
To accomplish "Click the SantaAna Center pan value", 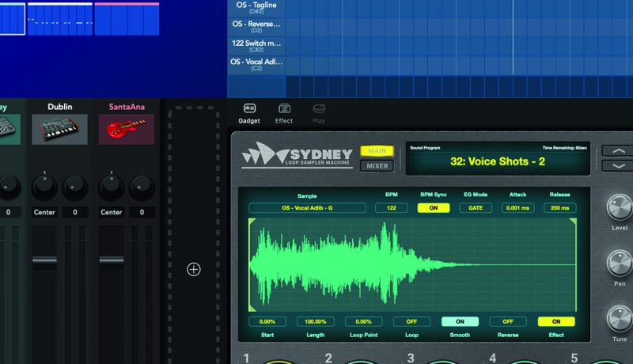I will 112,212.
